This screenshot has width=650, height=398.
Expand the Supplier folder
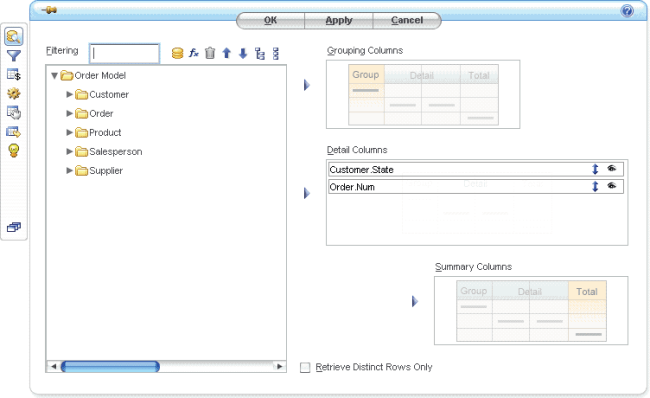pos(70,170)
